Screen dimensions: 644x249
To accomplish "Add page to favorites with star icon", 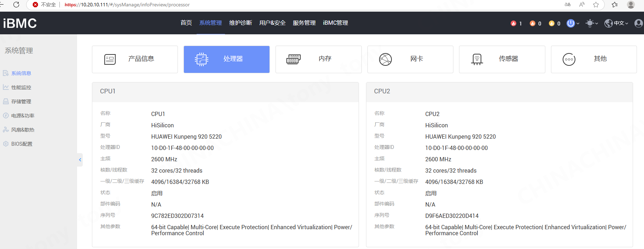I will point(596,5).
